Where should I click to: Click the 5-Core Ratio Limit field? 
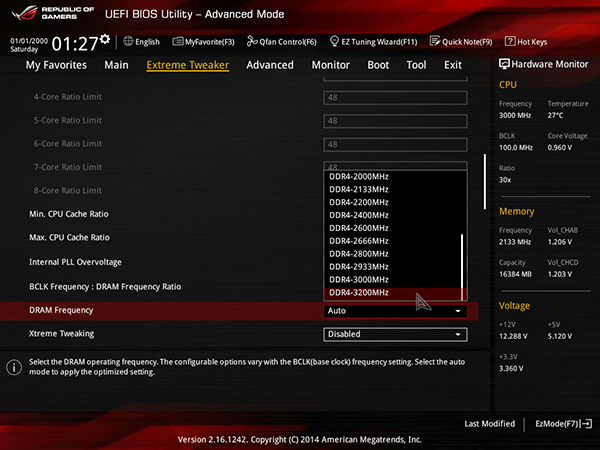(x=395, y=121)
